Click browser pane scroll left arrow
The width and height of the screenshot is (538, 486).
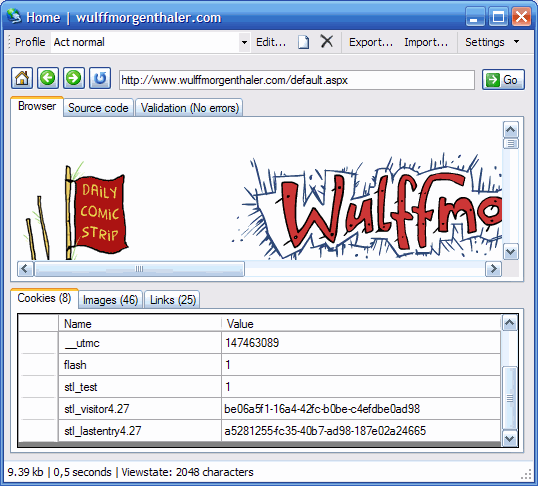[25, 269]
